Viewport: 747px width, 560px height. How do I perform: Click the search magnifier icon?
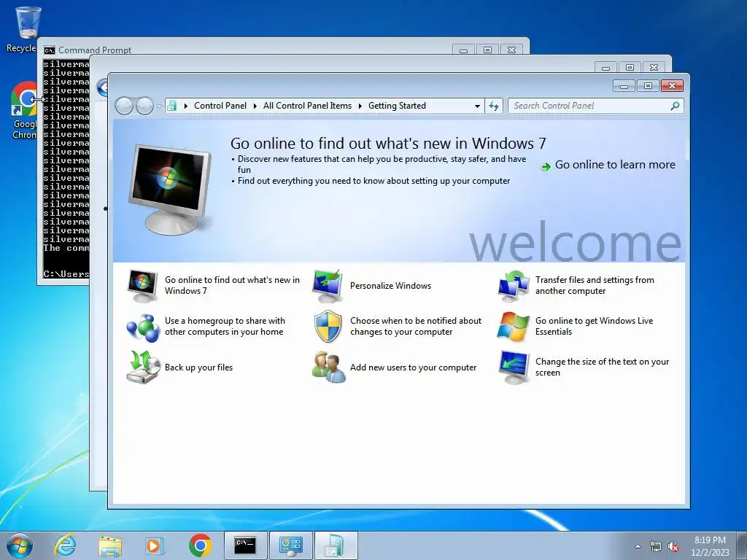click(675, 106)
